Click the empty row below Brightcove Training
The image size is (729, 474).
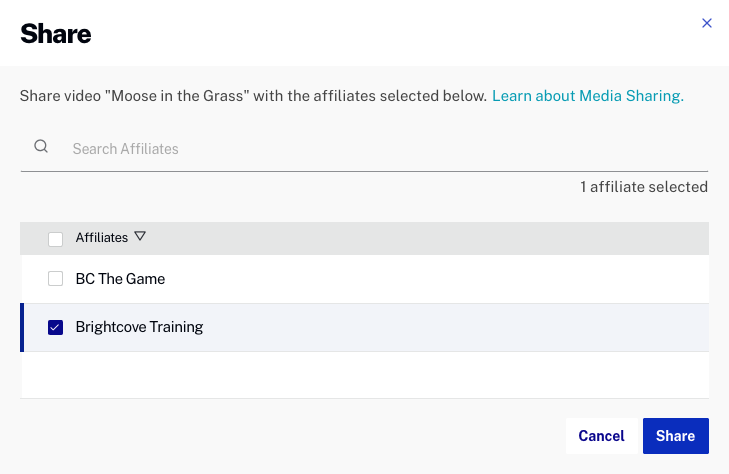pyautogui.click(x=364, y=375)
